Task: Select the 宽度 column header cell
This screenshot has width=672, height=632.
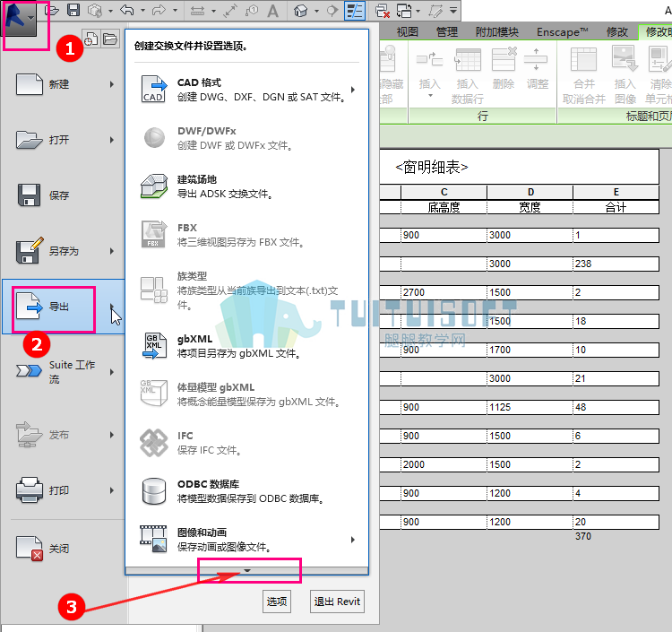Action: pos(530,207)
